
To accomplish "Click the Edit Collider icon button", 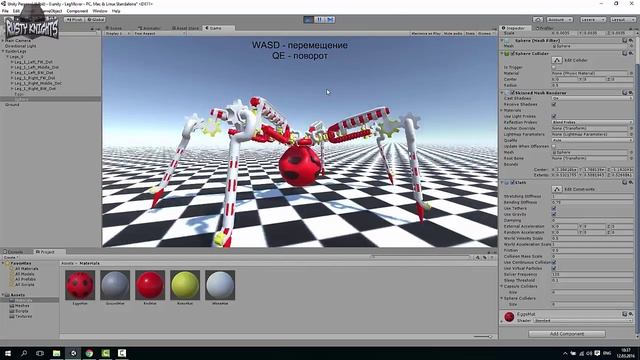I will pos(557,60).
